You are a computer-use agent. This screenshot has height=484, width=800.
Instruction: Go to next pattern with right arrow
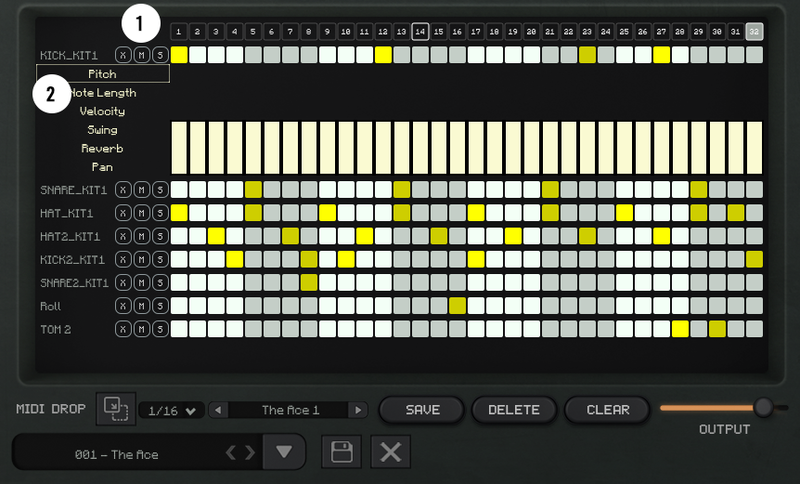pos(357,410)
